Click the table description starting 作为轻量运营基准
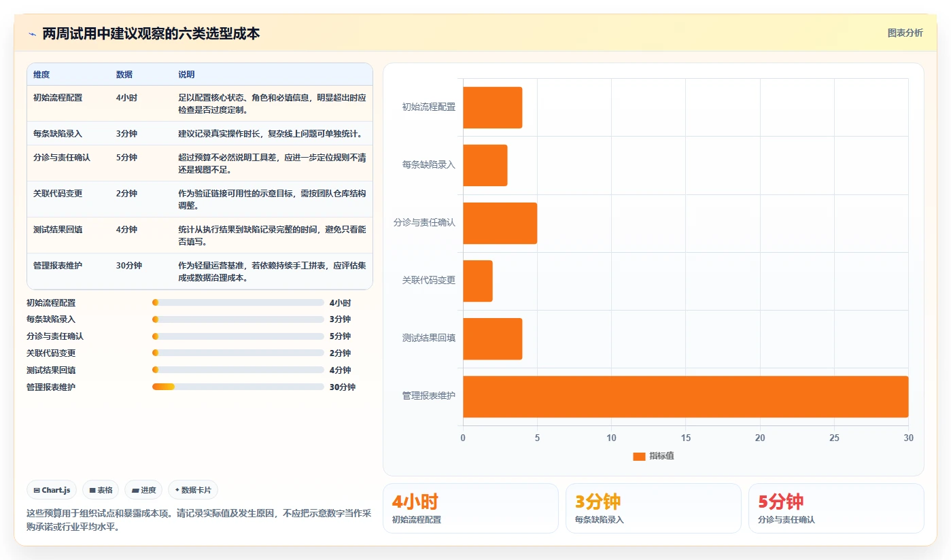Viewport: 951px width, 560px height. click(x=272, y=271)
